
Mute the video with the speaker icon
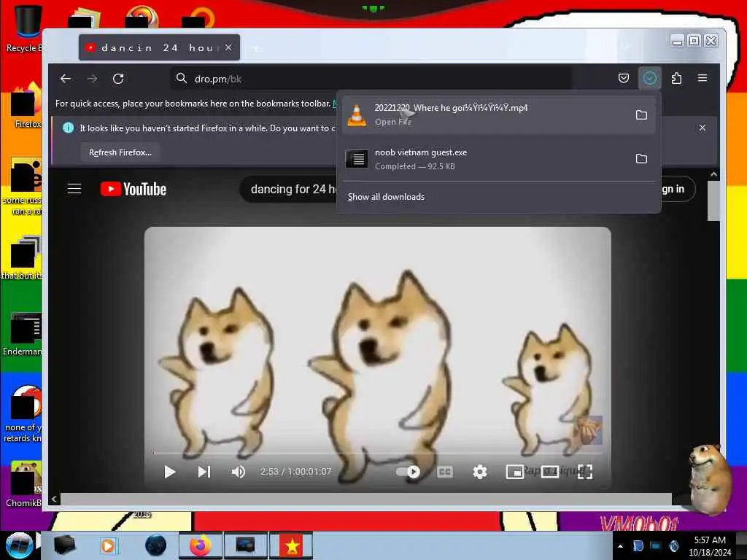[x=239, y=472]
